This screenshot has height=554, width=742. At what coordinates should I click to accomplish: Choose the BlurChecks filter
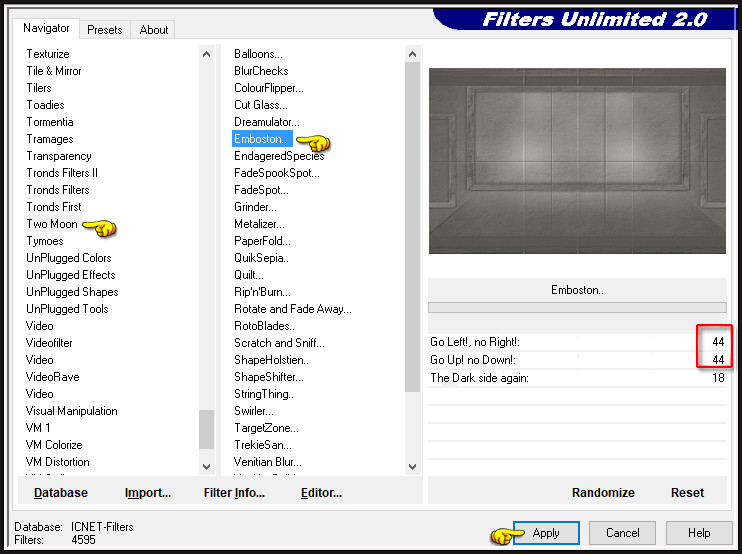[x=261, y=71]
